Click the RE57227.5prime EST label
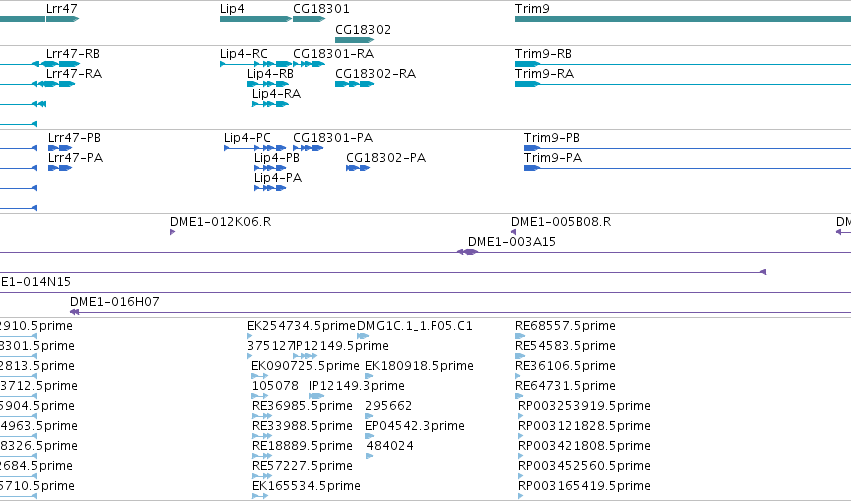This screenshot has width=851, height=501. pos(302,467)
